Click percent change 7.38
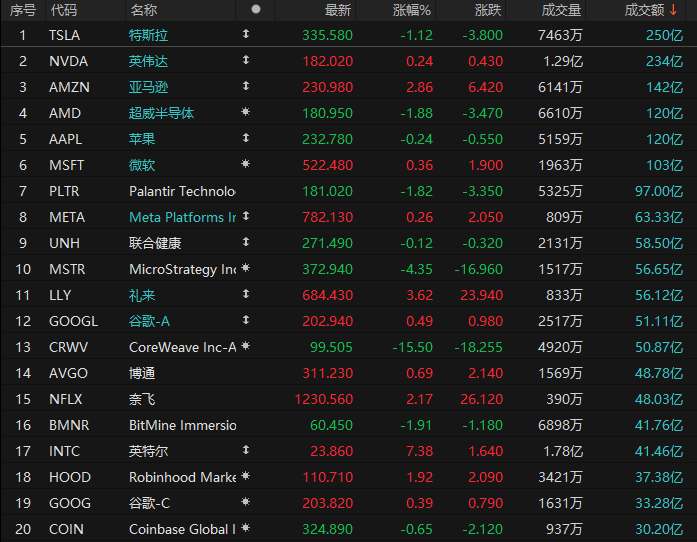 (x=420, y=451)
